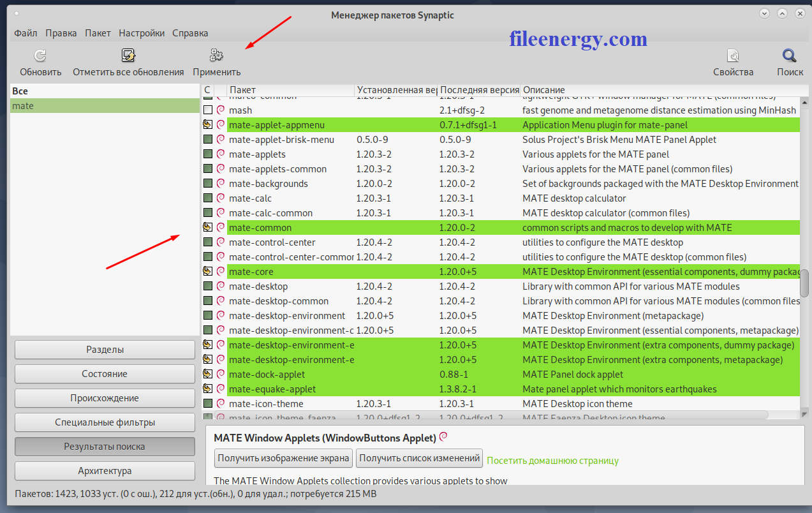Toggle status checkbox for mate-applet-brisk-menu
812x513 pixels.
207,139
